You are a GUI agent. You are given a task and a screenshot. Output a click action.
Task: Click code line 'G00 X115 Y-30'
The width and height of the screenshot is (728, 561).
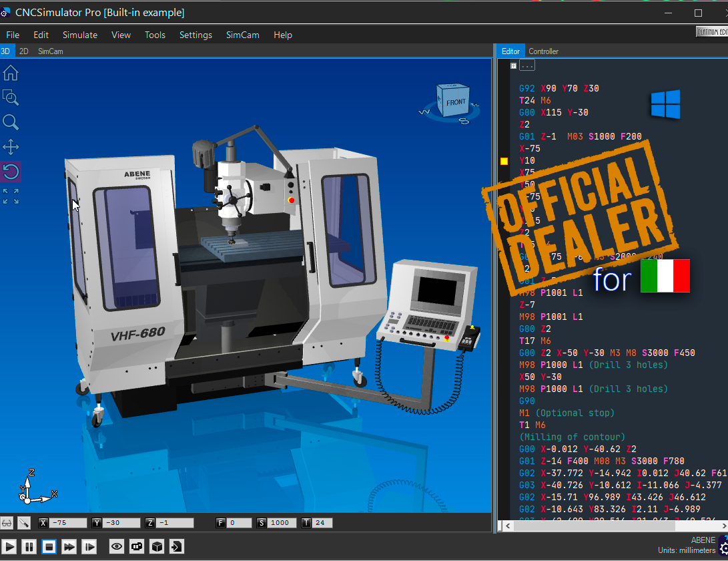pyautogui.click(x=553, y=112)
